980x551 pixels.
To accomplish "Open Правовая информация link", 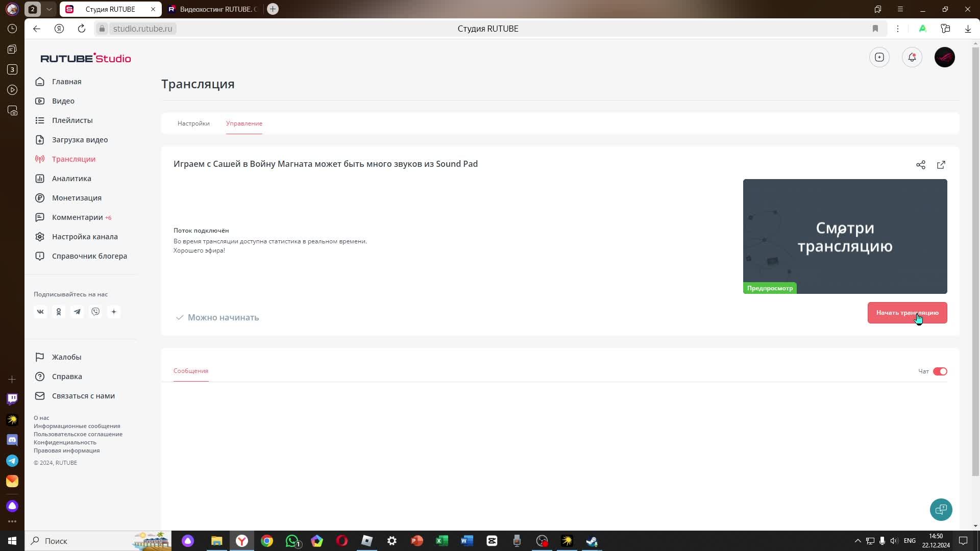I will [x=67, y=450].
